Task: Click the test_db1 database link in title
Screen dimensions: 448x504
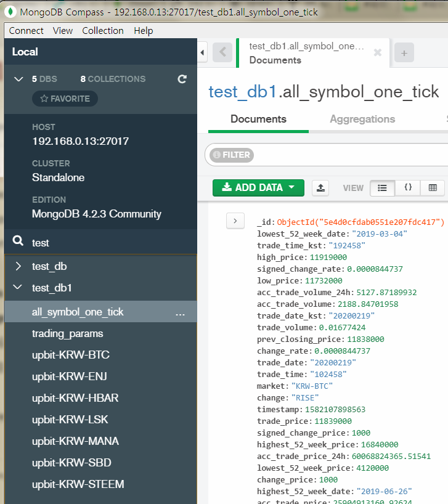Action: tap(242, 92)
